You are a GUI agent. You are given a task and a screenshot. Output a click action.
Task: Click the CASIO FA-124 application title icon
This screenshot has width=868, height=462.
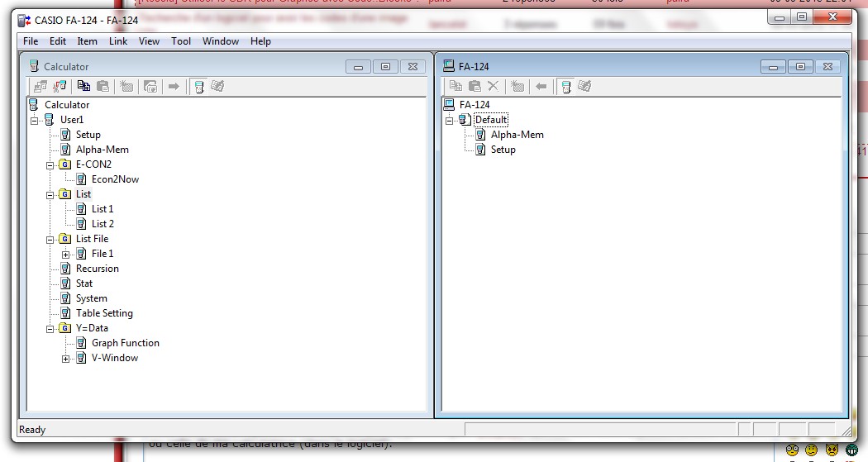tap(24, 21)
